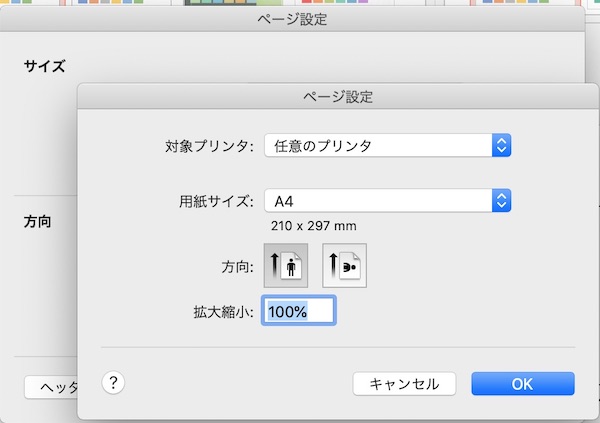Viewport: 600px width, 423px height.
Task: Open the 対象プリンタ dropdown arrow
Action: coord(501,145)
